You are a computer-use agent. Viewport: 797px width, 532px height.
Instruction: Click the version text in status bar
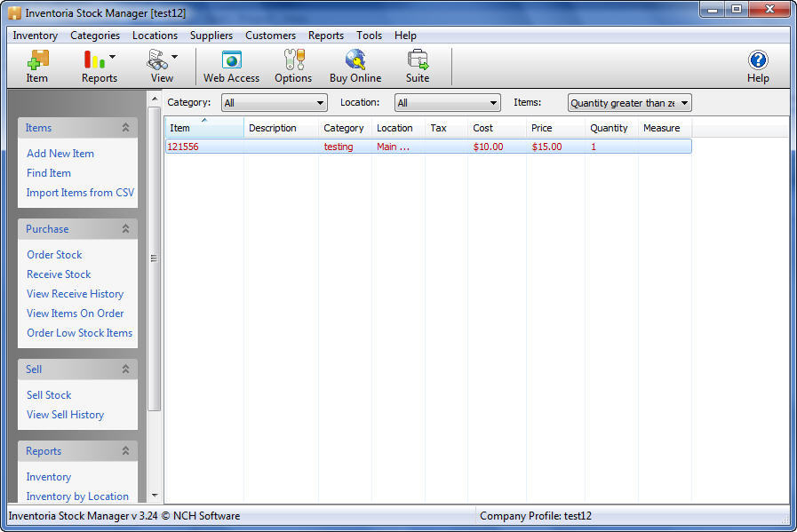click(x=124, y=516)
